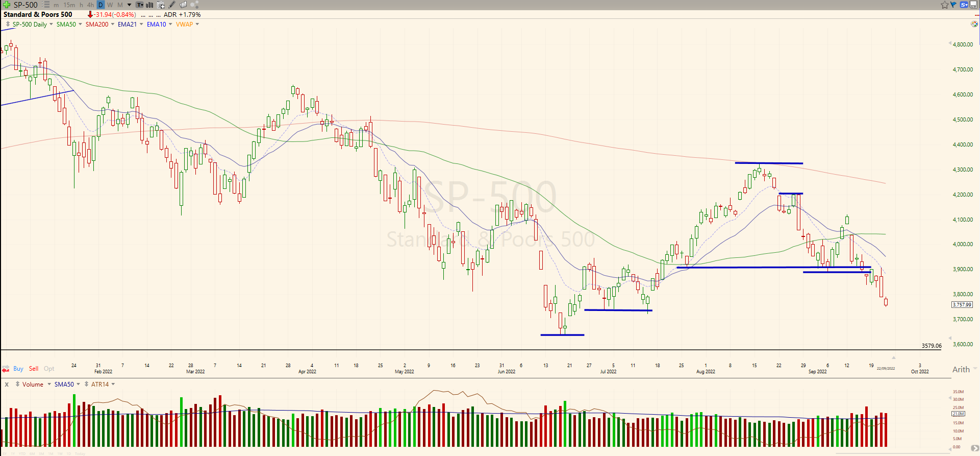Viewport: 980px width, 456px height.
Task: Open the SMA50 price indicator dropdown
Action: pyautogui.click(x=80, y=24)
